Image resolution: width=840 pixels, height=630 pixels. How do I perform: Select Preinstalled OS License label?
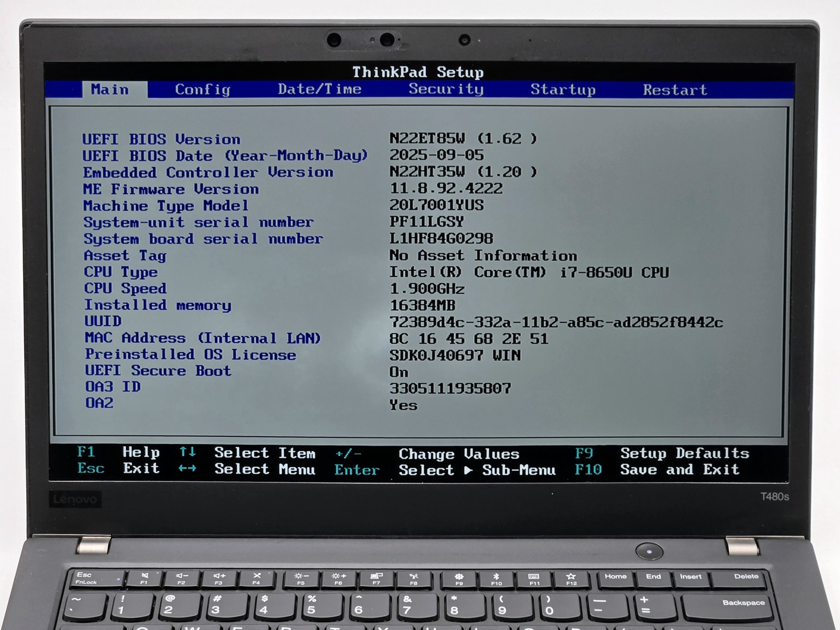pyautogui.click(x=191, y=354)
